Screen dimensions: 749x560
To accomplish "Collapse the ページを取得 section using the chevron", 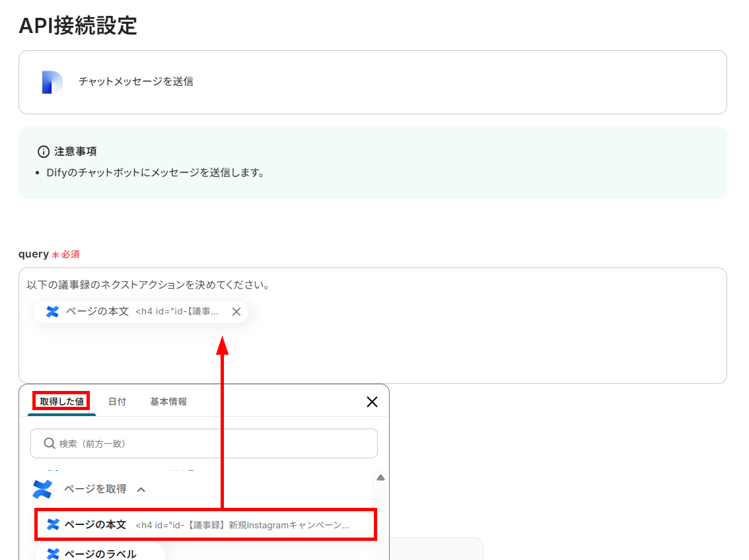I will 141,490.
